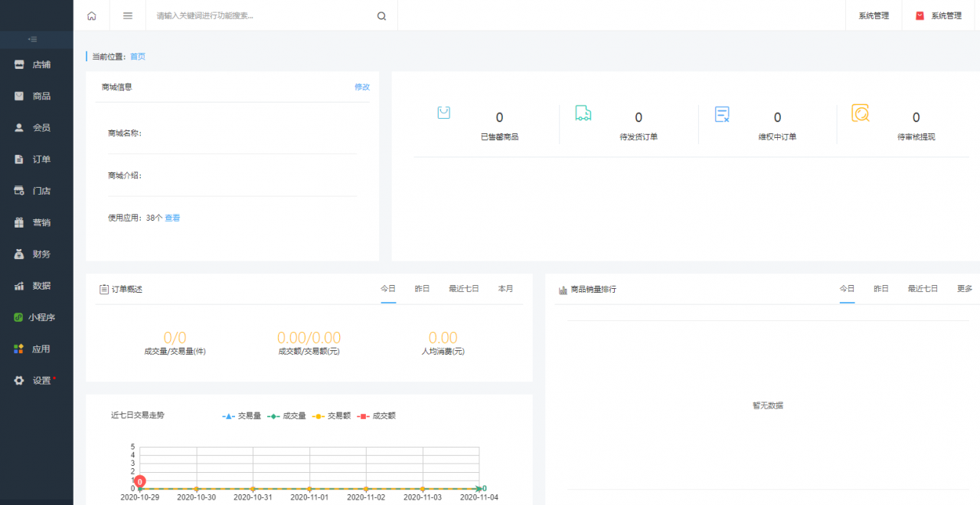Click the search magnifier icon
Screen dimensions: 980x505
coord(381,16)
